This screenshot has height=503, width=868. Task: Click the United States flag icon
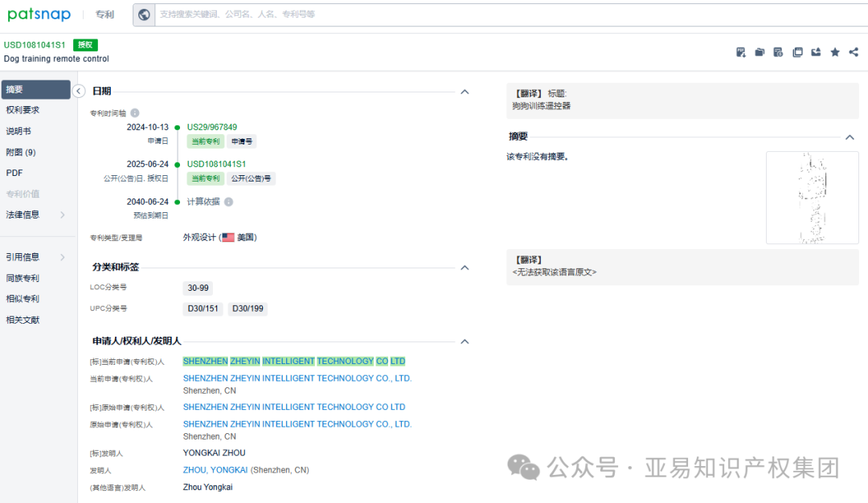click(x=228, y=238)
